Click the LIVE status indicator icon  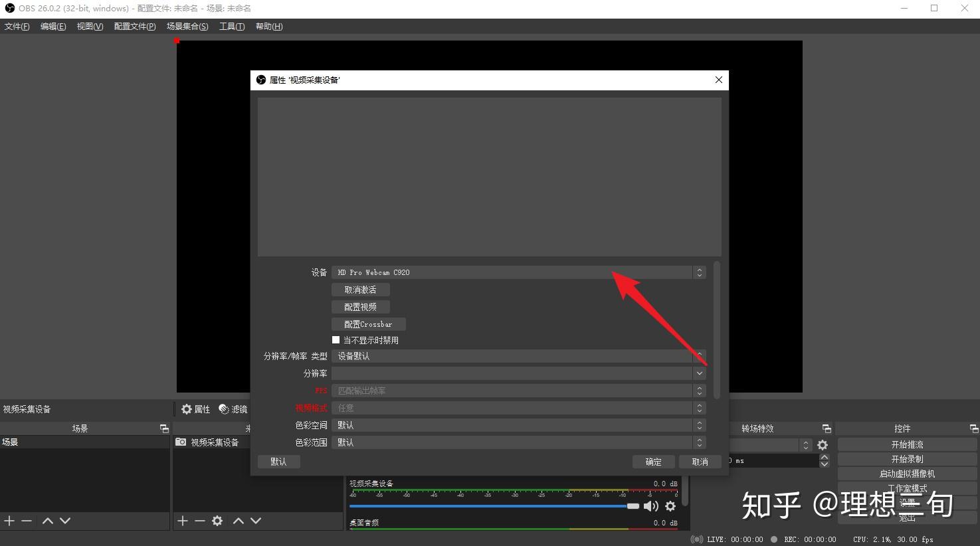coord(697,539)
